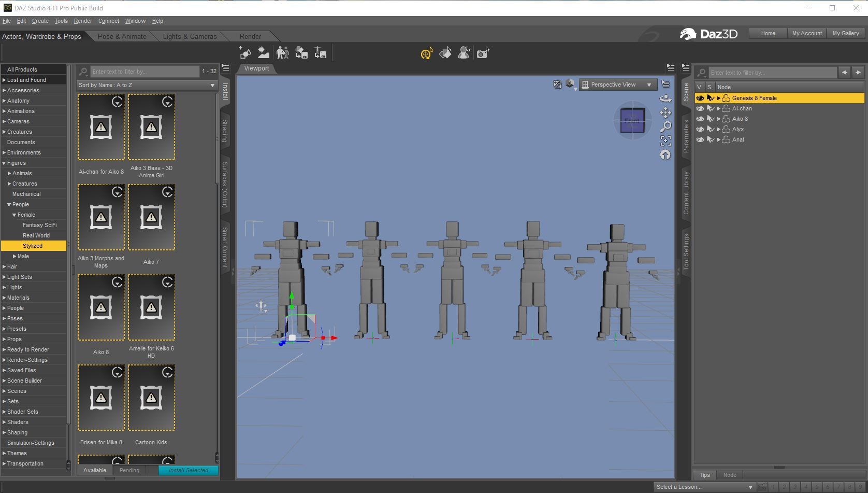The width and height of the screenshot is (868, 493).
Task: Click the camera render toolbar icon
Action: (483, 53)
